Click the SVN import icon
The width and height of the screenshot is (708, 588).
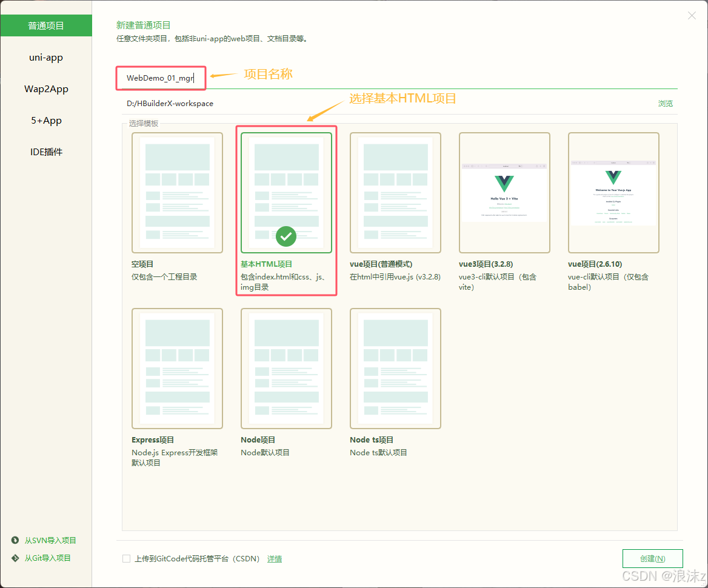15,540
